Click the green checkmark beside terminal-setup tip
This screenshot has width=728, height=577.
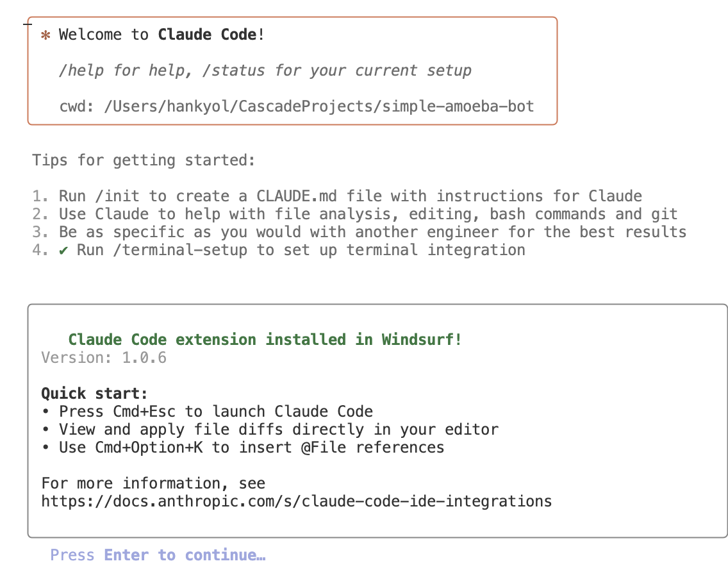pos(63,250)
